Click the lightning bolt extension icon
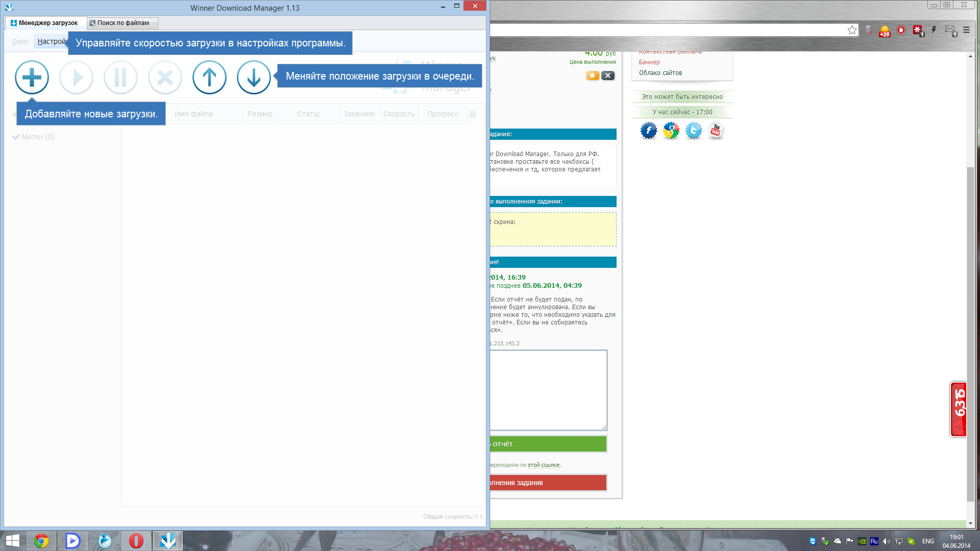This screenshot has height=551, width=980. (934, 30)
